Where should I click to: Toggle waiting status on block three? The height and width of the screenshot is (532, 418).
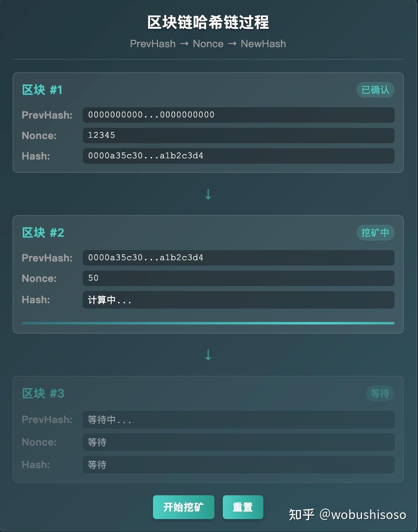tap(380, 393)
